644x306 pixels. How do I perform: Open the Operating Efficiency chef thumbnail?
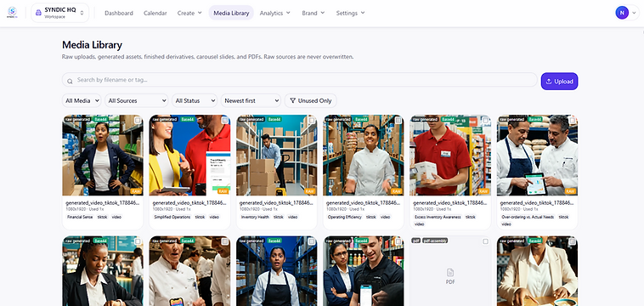click(x=364, y=156)
